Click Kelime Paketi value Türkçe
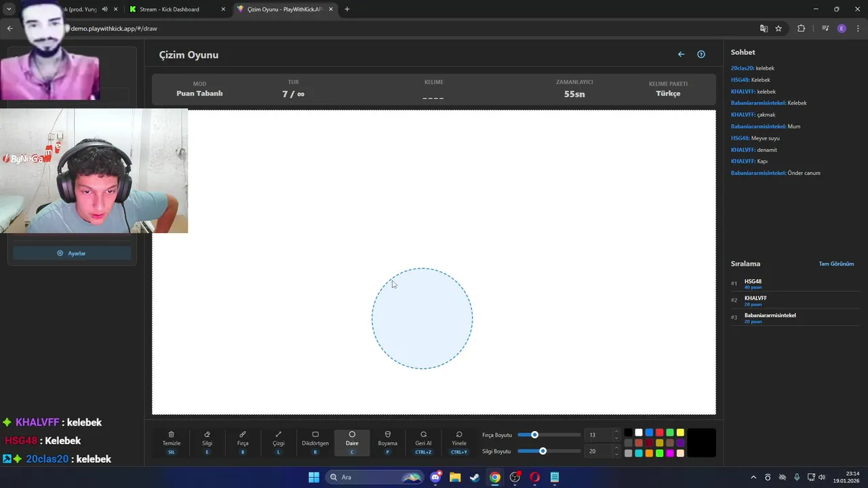The height and width of the screenshot is (488, 868). pyautogui.click(x=668, y=94)
